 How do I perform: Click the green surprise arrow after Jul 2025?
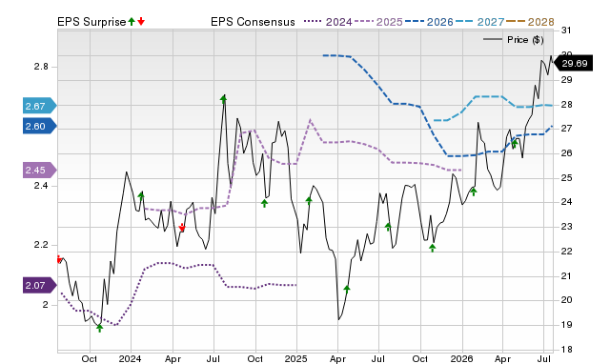388,227
